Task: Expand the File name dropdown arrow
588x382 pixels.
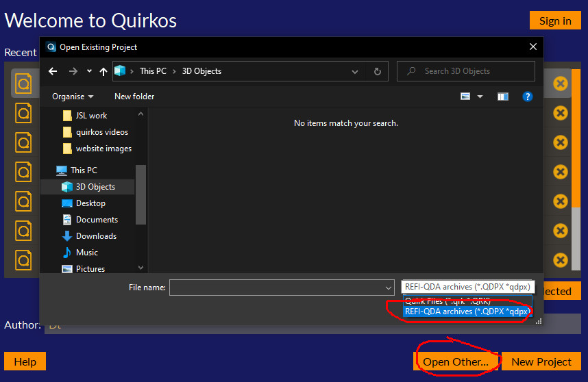Action: click(x=389, y=288)
